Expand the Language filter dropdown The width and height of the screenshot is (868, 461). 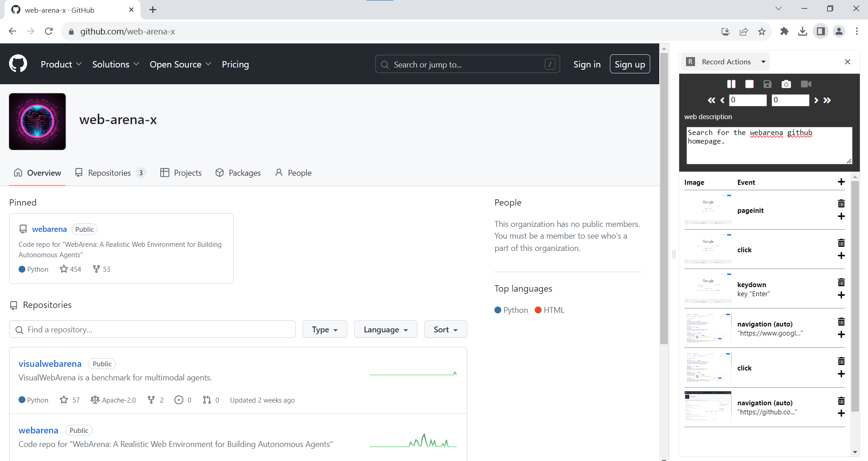(x=385, y=329)
